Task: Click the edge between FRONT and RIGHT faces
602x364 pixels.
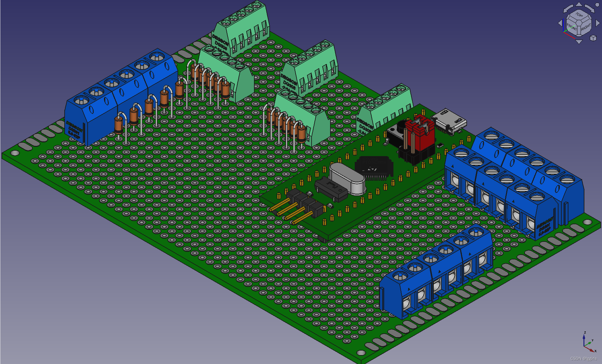Action: tap(579, 30)
